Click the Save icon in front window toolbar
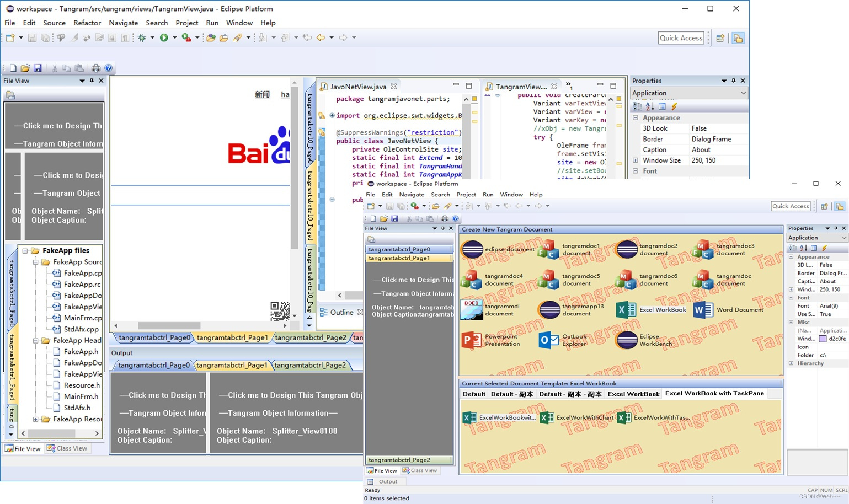 pyautogui.click(x=394, y=218)
